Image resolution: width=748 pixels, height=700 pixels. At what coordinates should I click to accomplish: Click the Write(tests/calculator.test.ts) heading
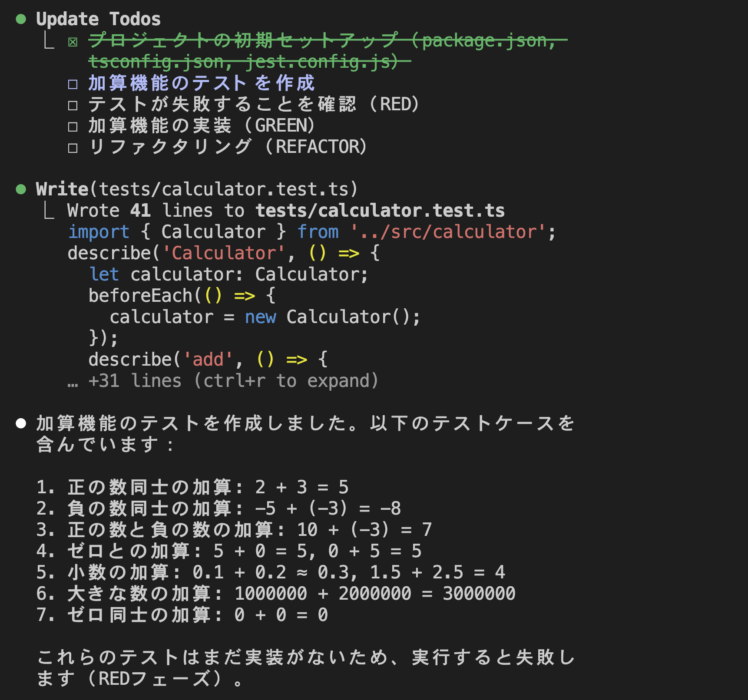coord(197,189)
